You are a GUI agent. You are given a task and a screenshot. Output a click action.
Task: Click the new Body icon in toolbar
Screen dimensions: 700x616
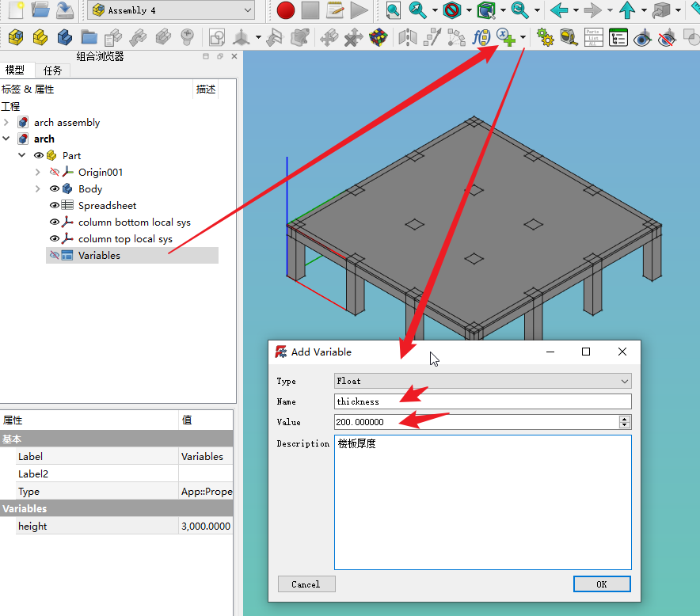tap(64, 37)
